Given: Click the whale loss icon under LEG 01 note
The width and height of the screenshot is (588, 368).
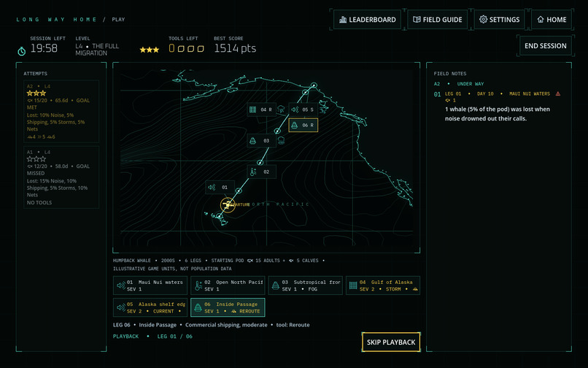Looking at the screenshot, I should click(448, 100).
